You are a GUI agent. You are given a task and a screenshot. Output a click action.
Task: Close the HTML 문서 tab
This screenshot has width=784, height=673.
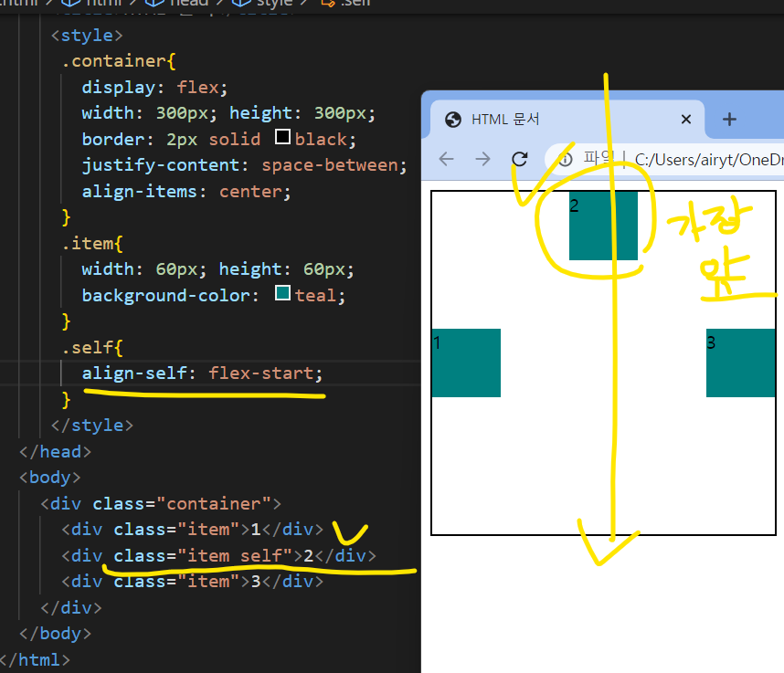(686, 120)
